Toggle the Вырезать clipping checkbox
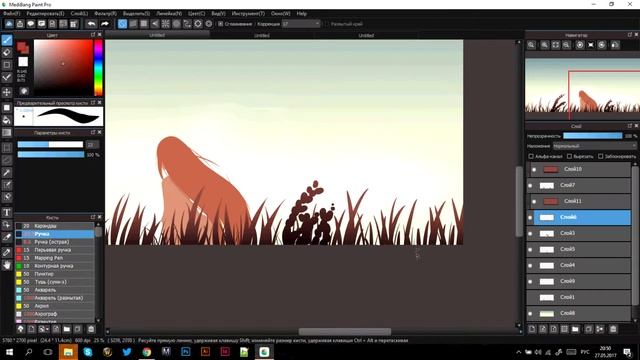The image size is (640, 360). (570, 156)
